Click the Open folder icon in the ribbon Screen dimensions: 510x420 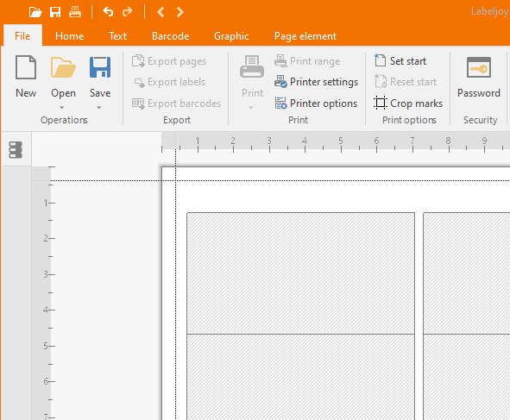pos(63,67)
